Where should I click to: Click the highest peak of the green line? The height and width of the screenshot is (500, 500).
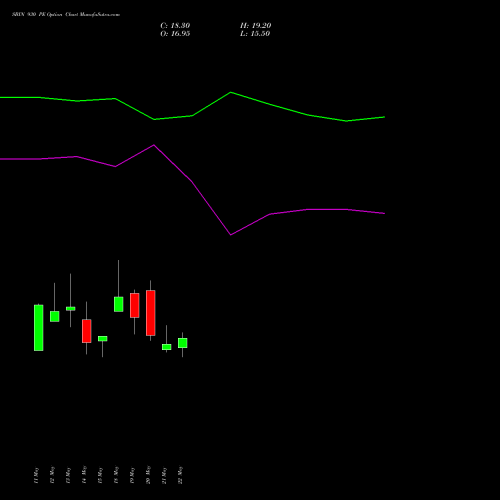point(231,92)
